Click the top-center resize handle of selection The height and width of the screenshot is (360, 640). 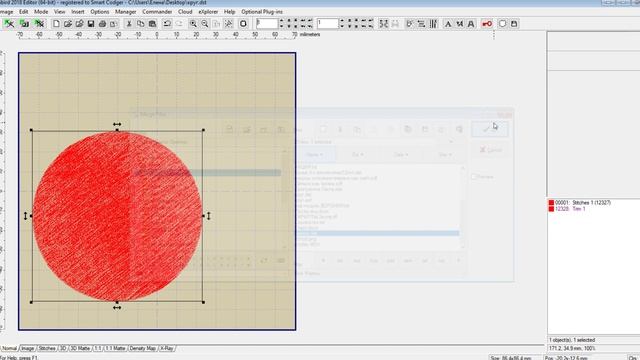117,130
